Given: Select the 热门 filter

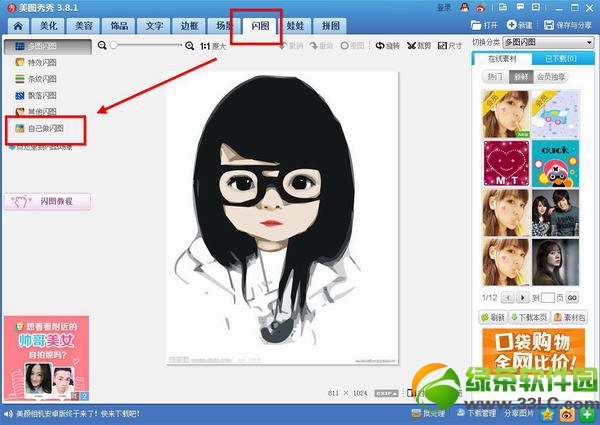Looking at the screenshot, I should click(x=495, y=77).
